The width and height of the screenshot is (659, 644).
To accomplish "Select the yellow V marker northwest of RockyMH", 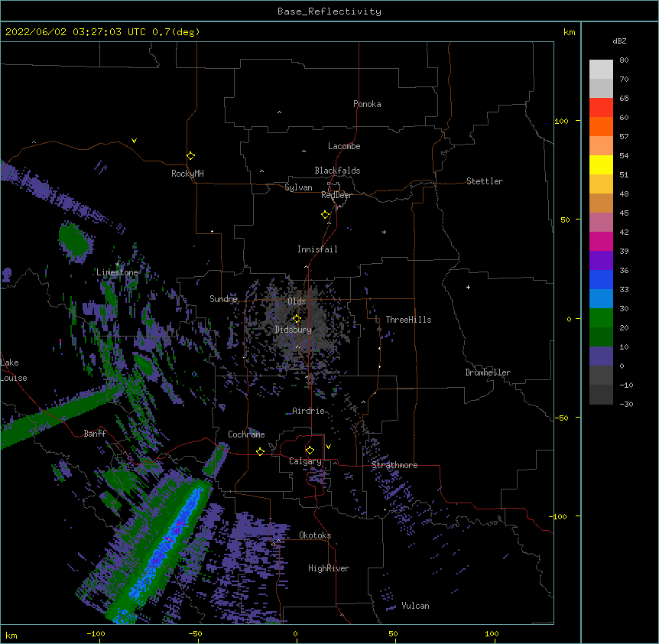I will [x=134, y=141].
